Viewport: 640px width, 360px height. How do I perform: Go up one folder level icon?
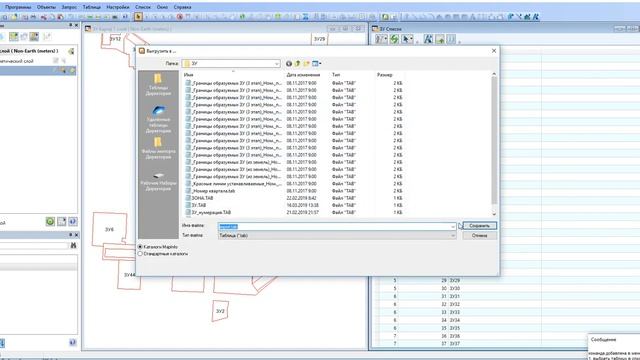[x=298, y=64]
